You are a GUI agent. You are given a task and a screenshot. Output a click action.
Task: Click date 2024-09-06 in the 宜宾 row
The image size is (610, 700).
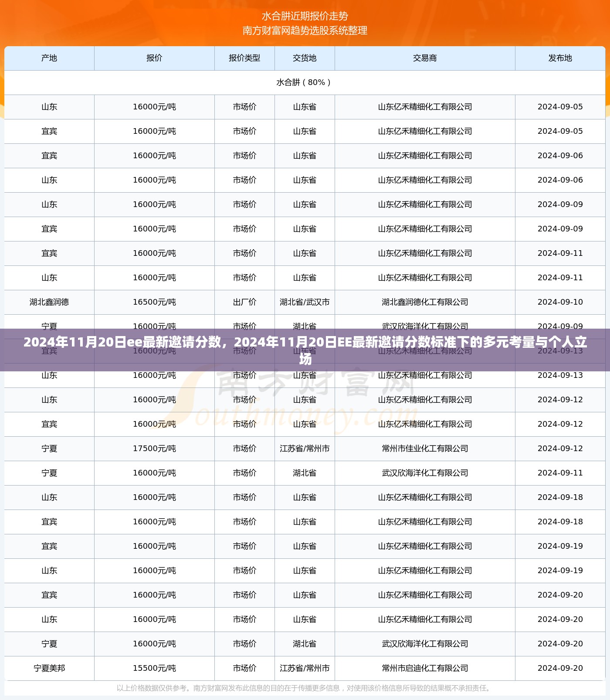(560, 156)
